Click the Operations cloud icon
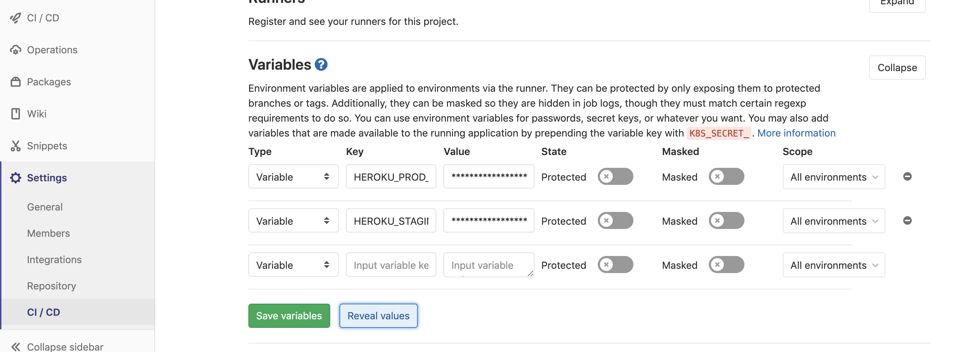980x352 pixels. [16, 50]
